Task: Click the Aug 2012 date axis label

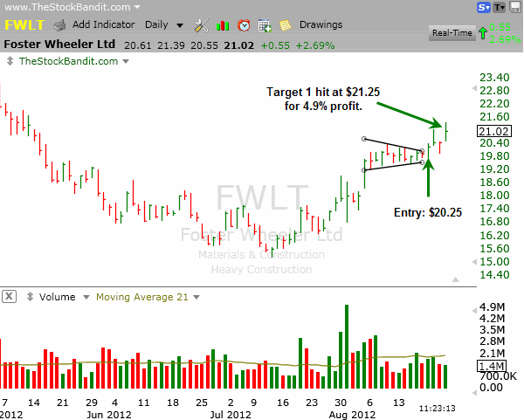Action: (x=352, y=415)
